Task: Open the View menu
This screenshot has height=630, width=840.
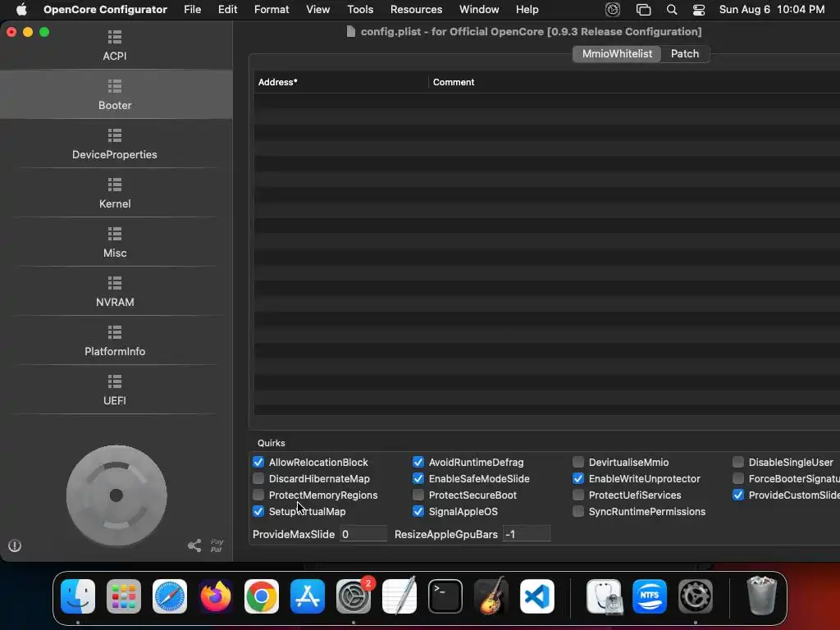Action: (317, 10)
